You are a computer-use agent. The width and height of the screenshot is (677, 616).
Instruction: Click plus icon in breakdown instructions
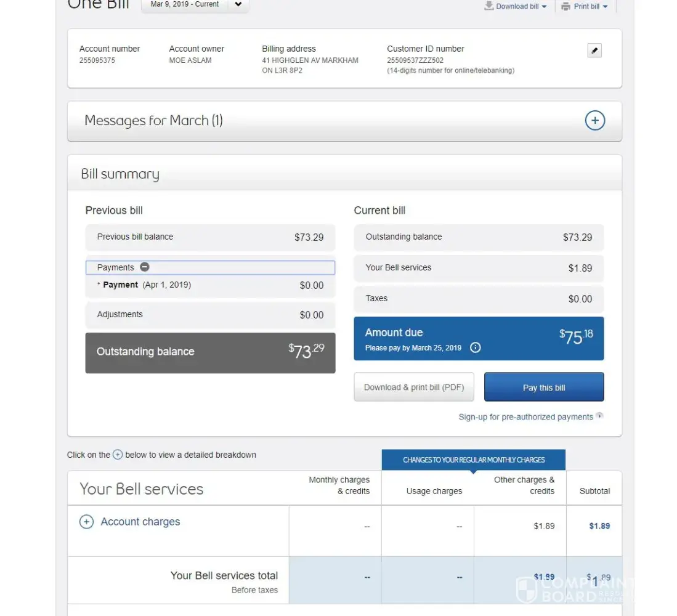tap(118, 455)
